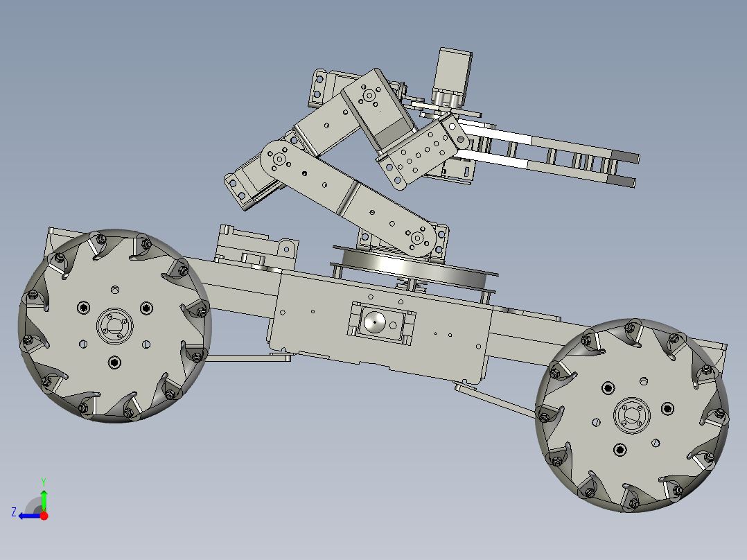Select the motor mounted above the gripper
Viewport: 747px width, 560px height.
click(452, 76)
